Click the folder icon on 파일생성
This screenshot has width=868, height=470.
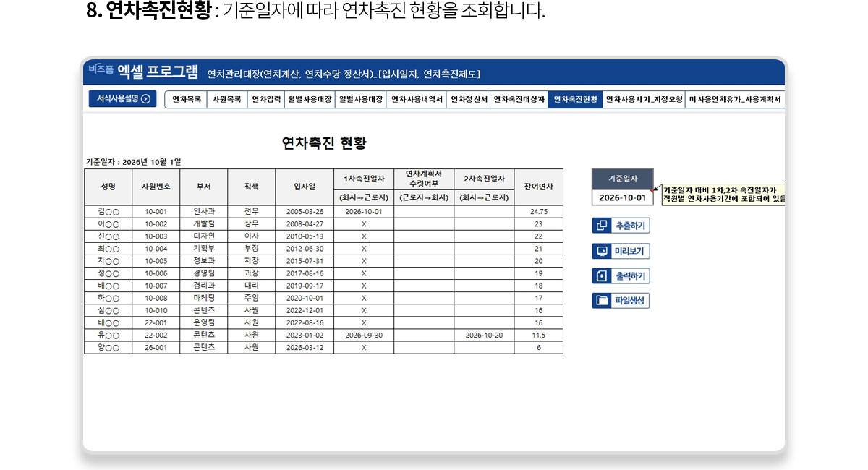602,300
